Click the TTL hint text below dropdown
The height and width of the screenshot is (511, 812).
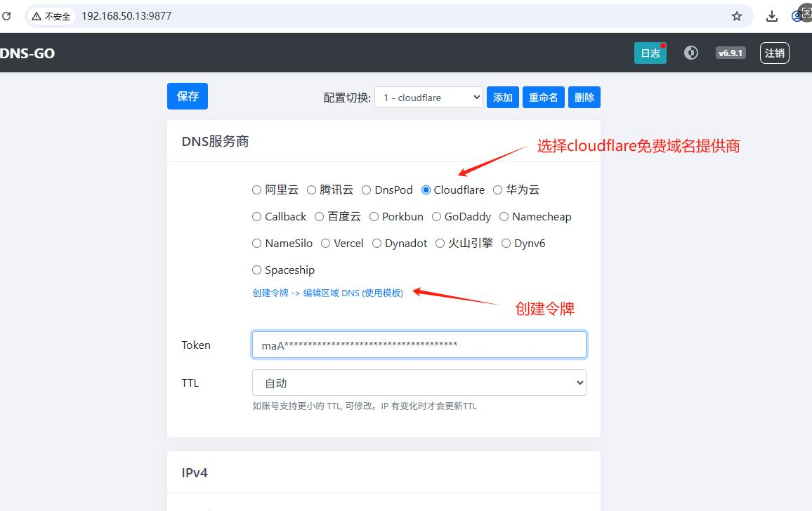tap(365, 406)
